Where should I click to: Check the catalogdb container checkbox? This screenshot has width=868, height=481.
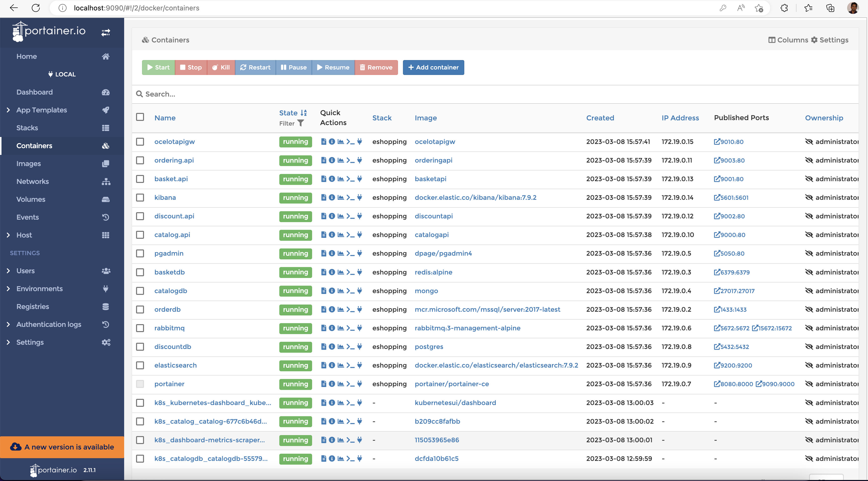coord(140,291)
